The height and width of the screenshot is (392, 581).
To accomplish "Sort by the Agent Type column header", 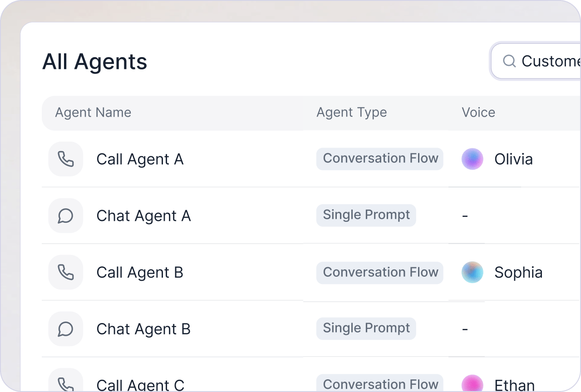I will pyautogui.click(x=352, y=113).
